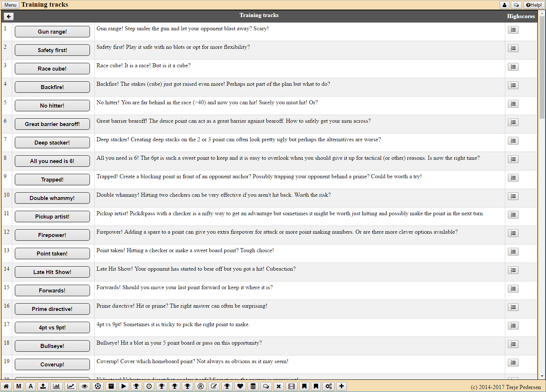This screenshot has height=392, width=546.
Task: Start the Race cube! training track
Action: click(52, 69)
